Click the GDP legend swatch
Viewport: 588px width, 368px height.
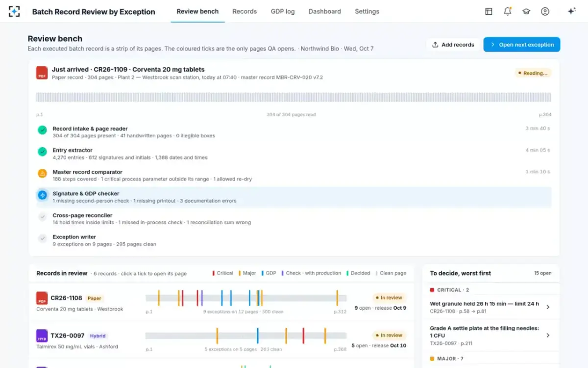pos(262,273)
